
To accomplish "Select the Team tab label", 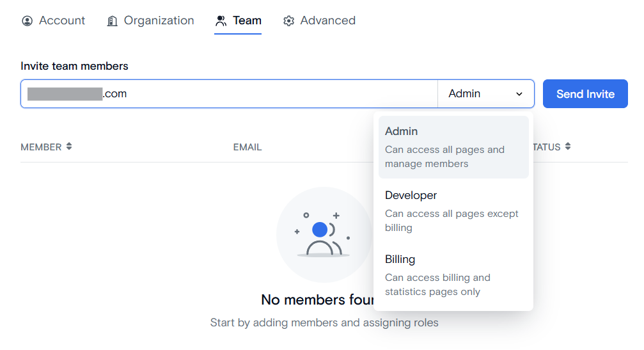I will point(247,20).
